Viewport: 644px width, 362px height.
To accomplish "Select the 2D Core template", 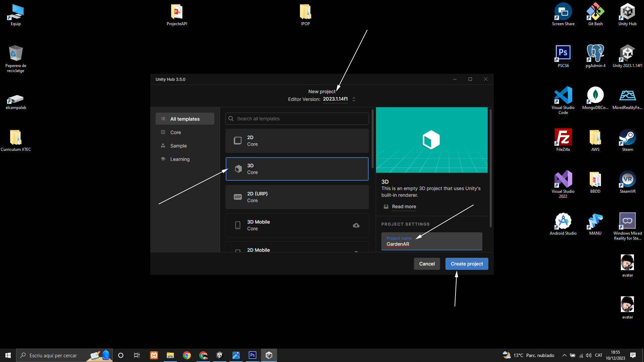I will click(x=297, y=141).
